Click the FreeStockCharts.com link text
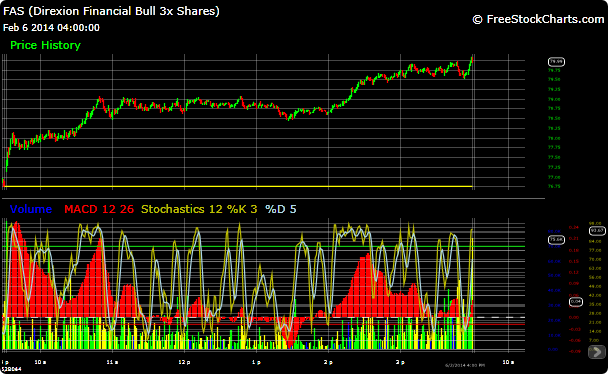The width and height of the screenshot is (608, 374). [545, 19]
